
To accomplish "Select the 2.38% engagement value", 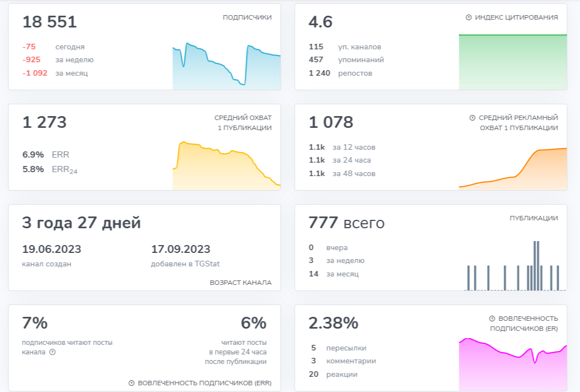I will 334,323.
